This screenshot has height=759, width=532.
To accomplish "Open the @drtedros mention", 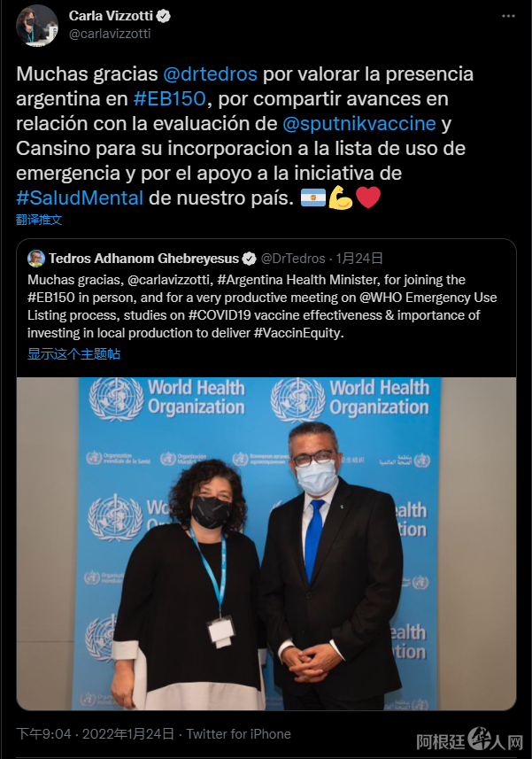I will [211, 74].
